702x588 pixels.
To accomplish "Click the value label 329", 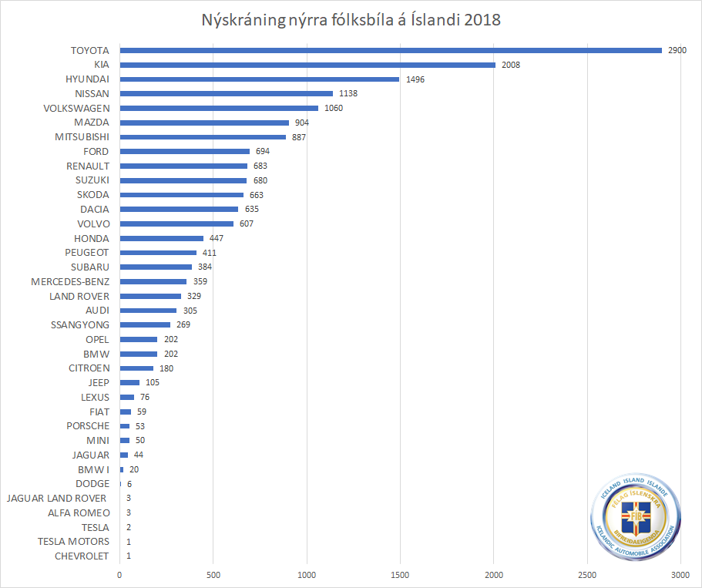I will (194, 296).
